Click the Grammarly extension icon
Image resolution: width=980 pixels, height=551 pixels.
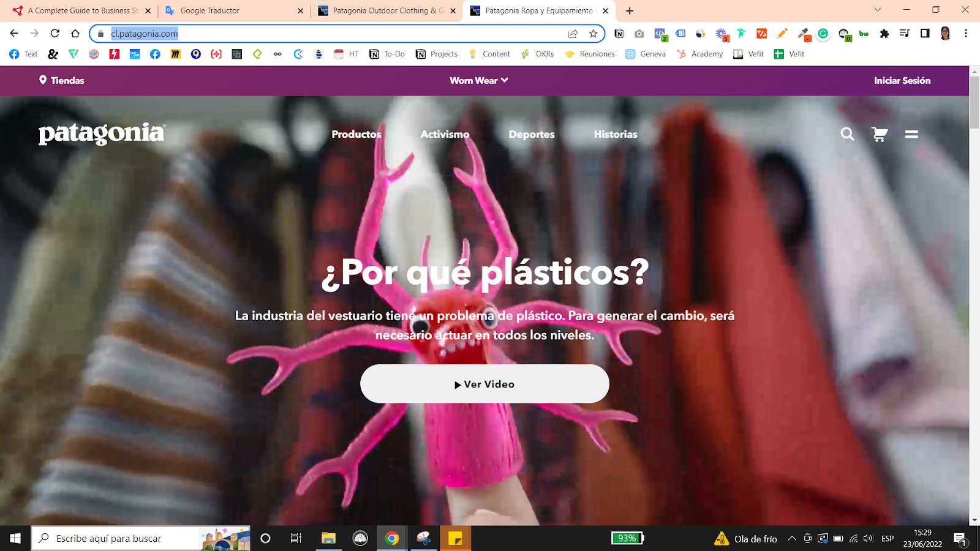click(x=823, y=34)
